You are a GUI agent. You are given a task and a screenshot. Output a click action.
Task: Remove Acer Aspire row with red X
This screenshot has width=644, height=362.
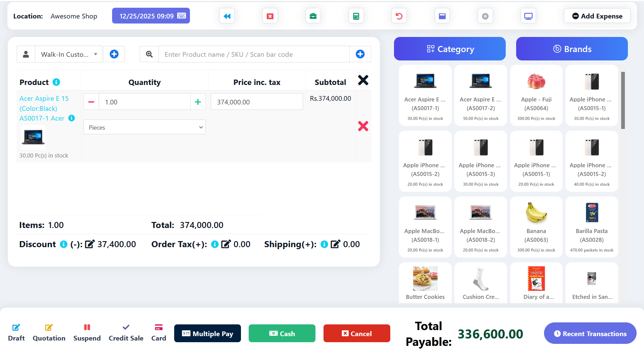363,126
